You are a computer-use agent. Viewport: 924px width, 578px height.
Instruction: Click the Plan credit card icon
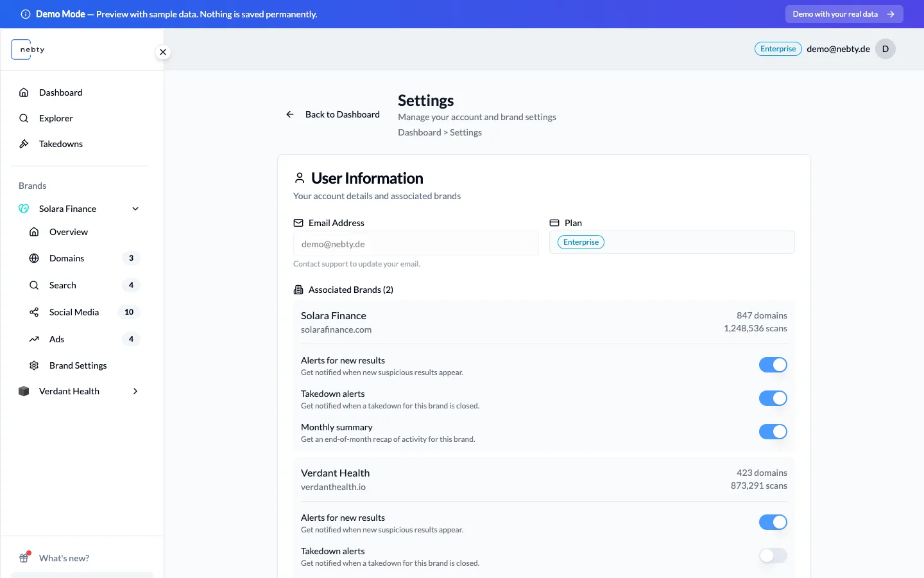pos(554,223)
